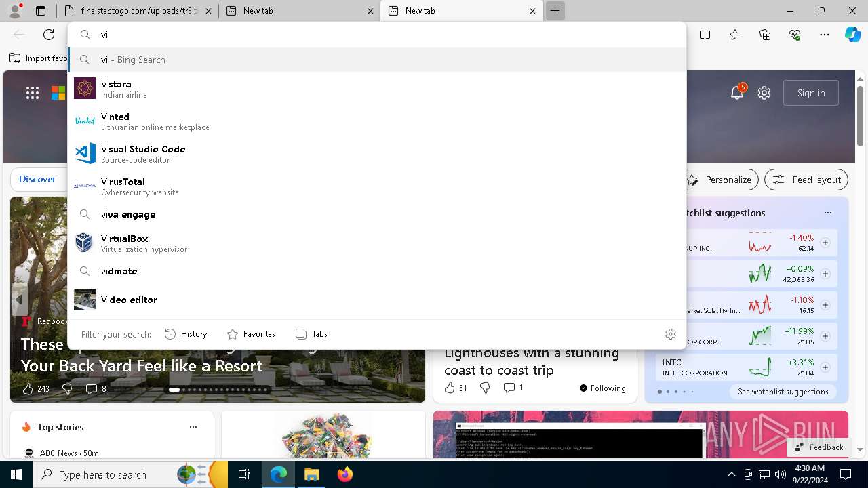Launch Firefox from taskbar
This screenshot has height=488, width=868.
pos(344,474)
